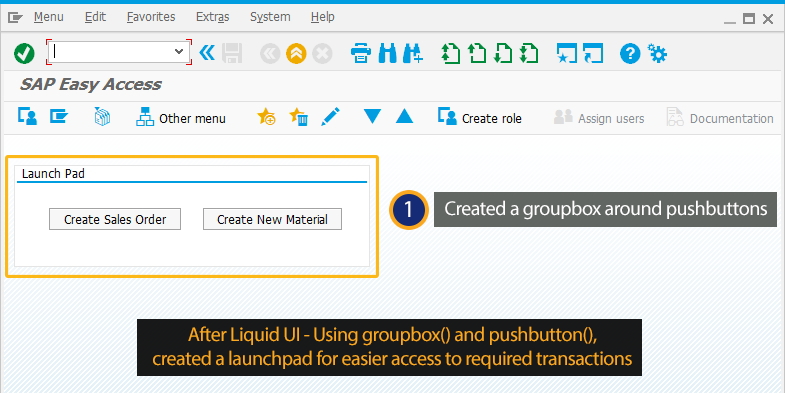Click the window system menu icon
Screen dimensions: 785x393
(16, 18)
